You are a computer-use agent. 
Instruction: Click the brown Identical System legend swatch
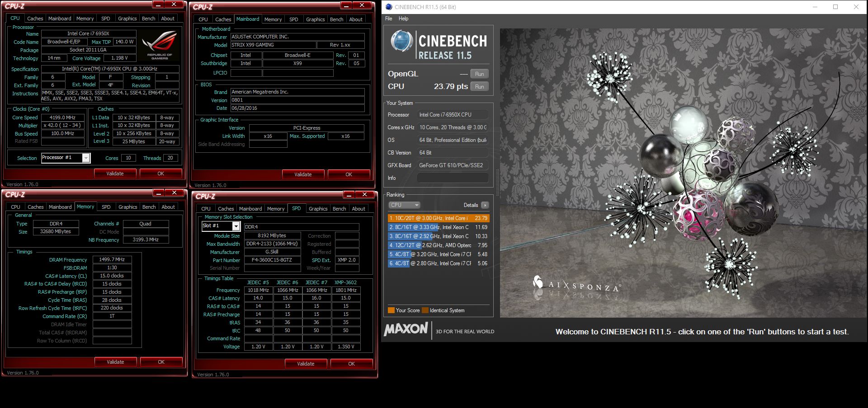[x=425, y=310]
